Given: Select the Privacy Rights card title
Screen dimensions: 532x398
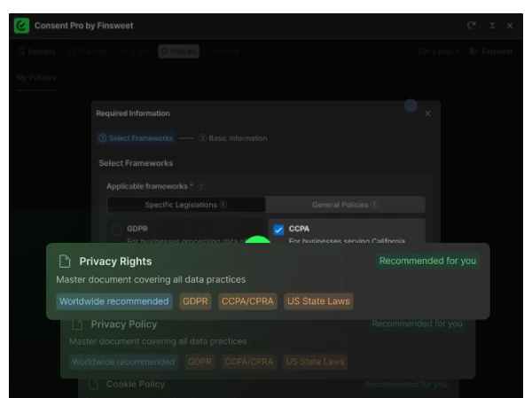Looking at the screenshot, I should [115, 261].
